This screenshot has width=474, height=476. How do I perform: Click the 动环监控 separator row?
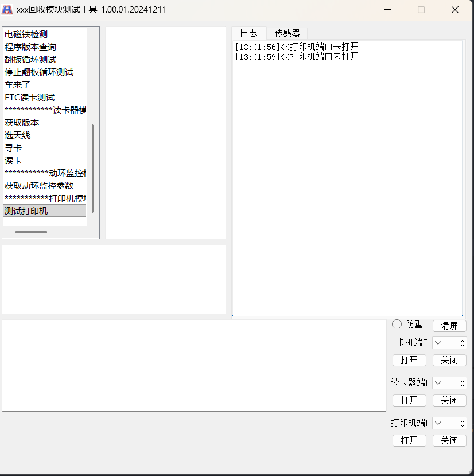(45, 173)
